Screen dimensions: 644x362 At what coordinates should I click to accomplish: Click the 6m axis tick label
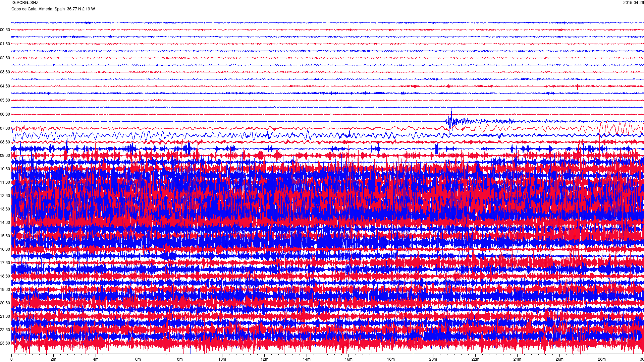point(138,359)
